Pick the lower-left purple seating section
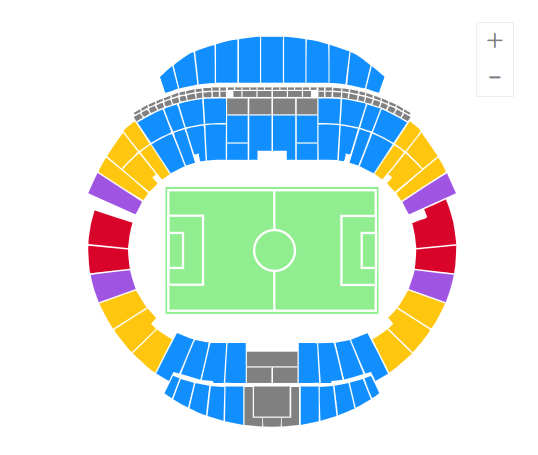 pos(113,286)
